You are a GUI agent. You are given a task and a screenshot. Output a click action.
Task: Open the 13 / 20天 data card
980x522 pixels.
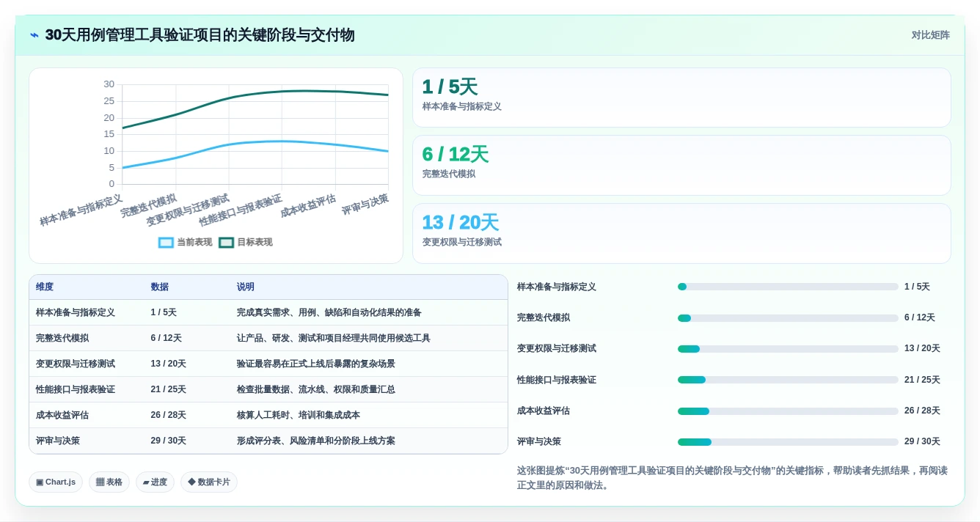(681, 233)
